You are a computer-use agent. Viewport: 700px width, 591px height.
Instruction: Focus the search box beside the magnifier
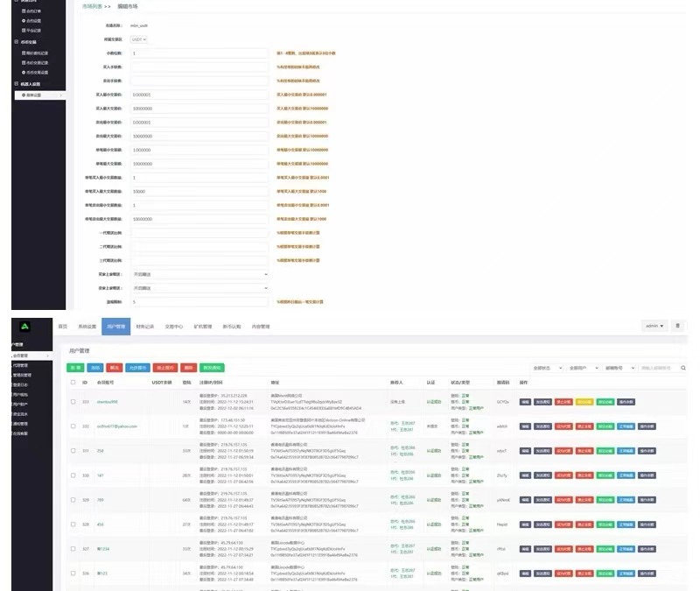(659, 368)
